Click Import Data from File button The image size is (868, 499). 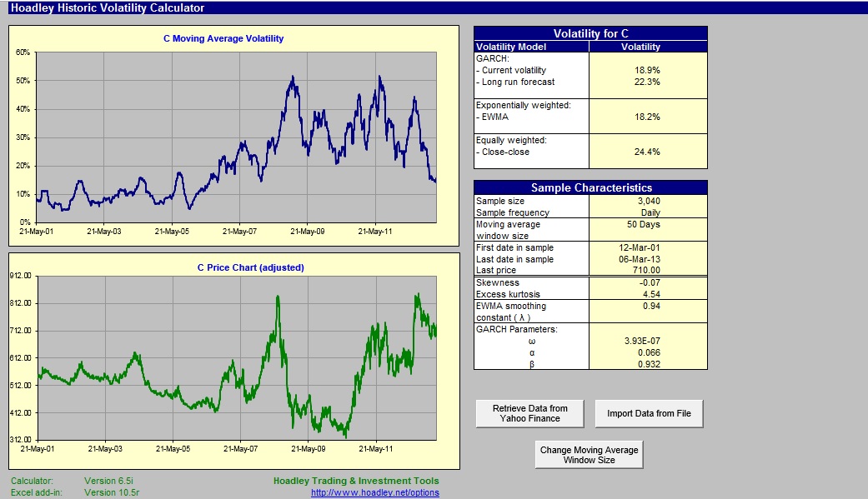coord(649,413)
